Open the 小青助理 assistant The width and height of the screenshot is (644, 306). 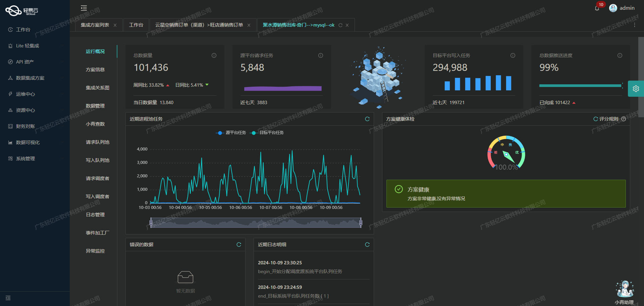[624, 292]
